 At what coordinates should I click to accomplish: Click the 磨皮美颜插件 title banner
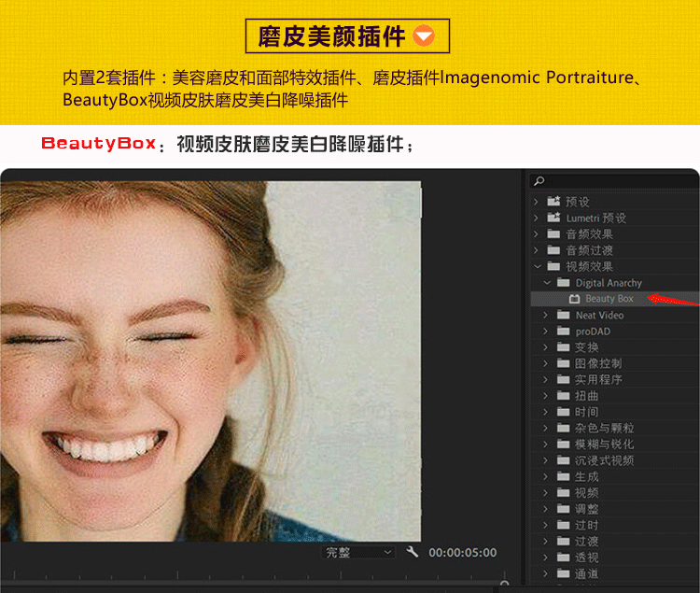point(347,35)
